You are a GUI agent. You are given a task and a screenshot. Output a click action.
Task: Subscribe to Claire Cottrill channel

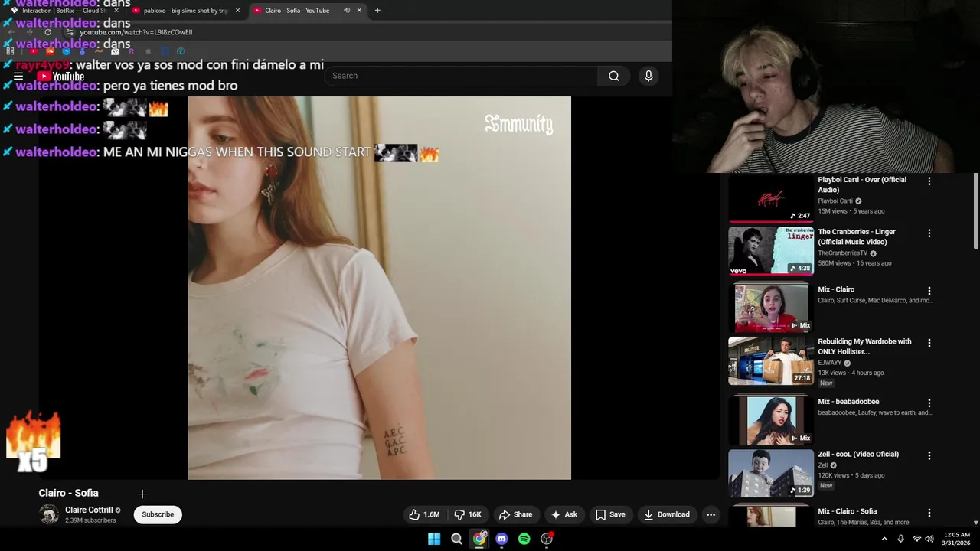(x=158, y=514)
